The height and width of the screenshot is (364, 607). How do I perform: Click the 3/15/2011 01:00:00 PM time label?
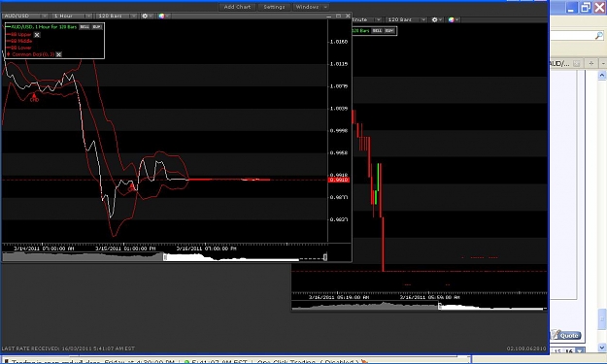pyautogui.click(x=125, y=248)
